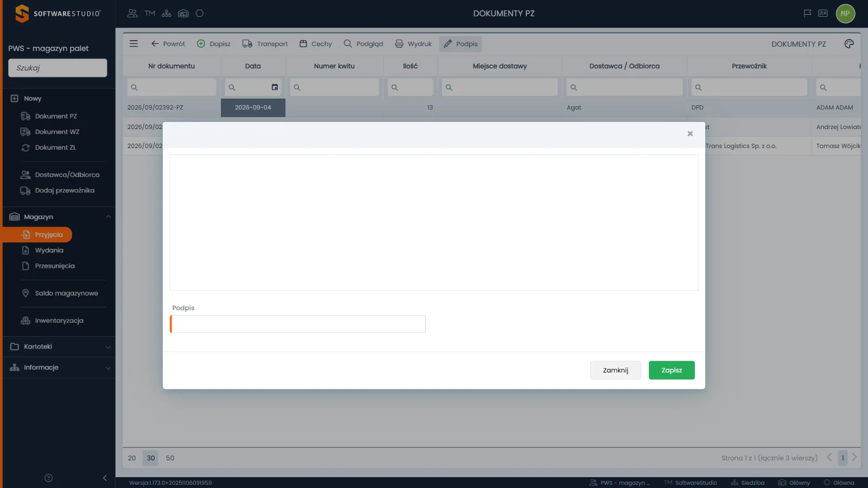Set page size to 50 rows
Image resolution: width=868 pixels, height=488 pixels.
(x=170, y=458)
